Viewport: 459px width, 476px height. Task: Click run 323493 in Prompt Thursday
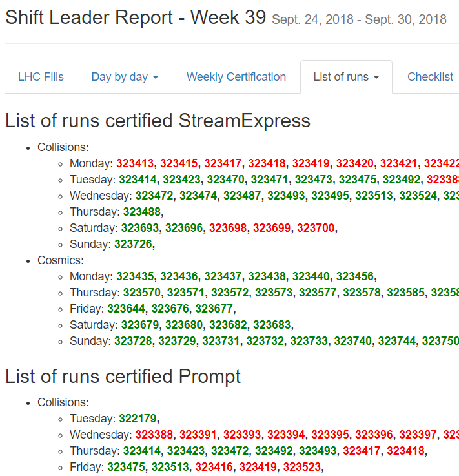pyautogui.click(x=318, y=451)
